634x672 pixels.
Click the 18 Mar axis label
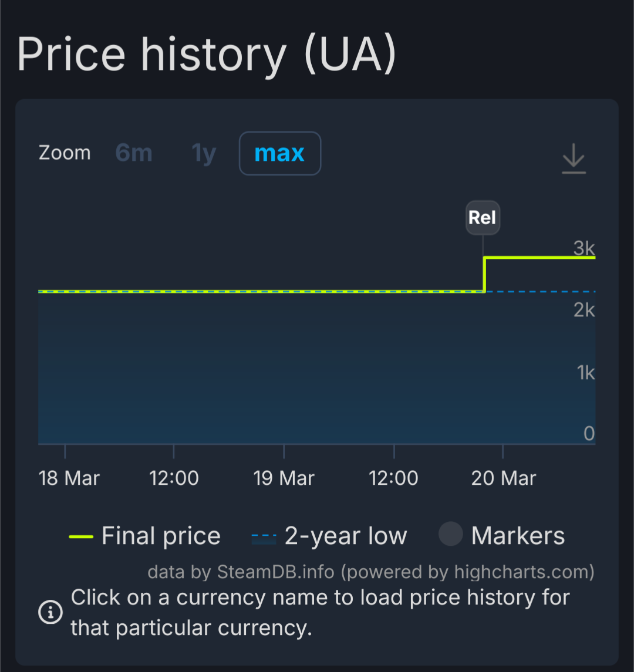(x=69, y=478)
